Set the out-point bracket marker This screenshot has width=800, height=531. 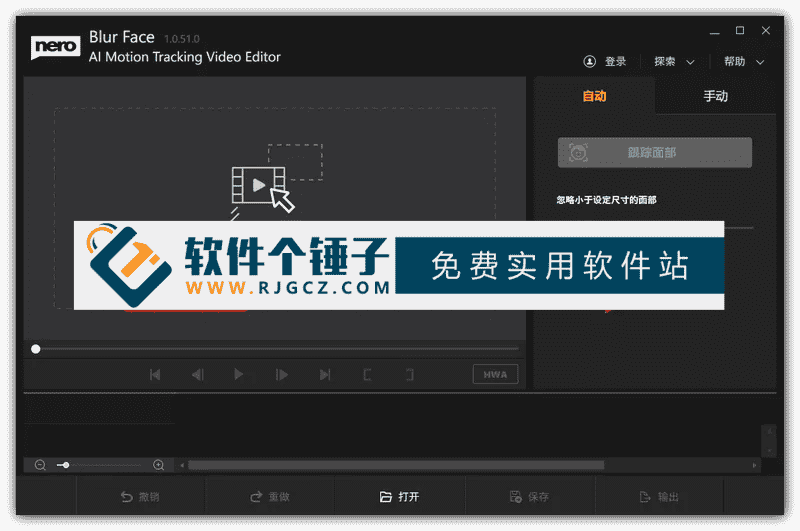(410, 375)
